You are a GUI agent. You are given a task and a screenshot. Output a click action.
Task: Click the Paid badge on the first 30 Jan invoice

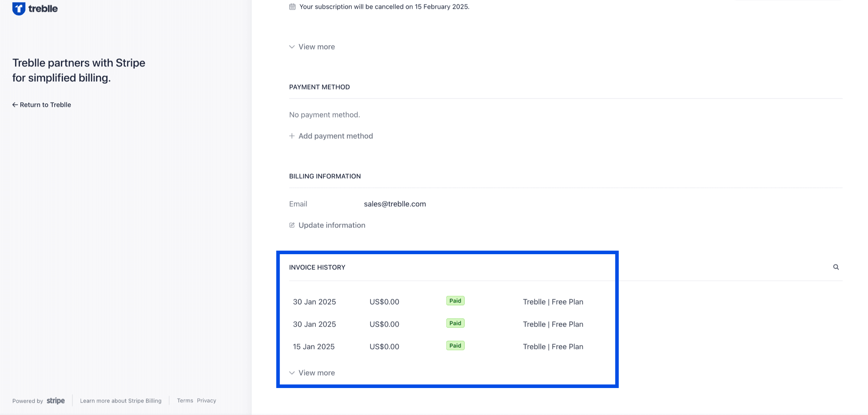pos(455,300)
